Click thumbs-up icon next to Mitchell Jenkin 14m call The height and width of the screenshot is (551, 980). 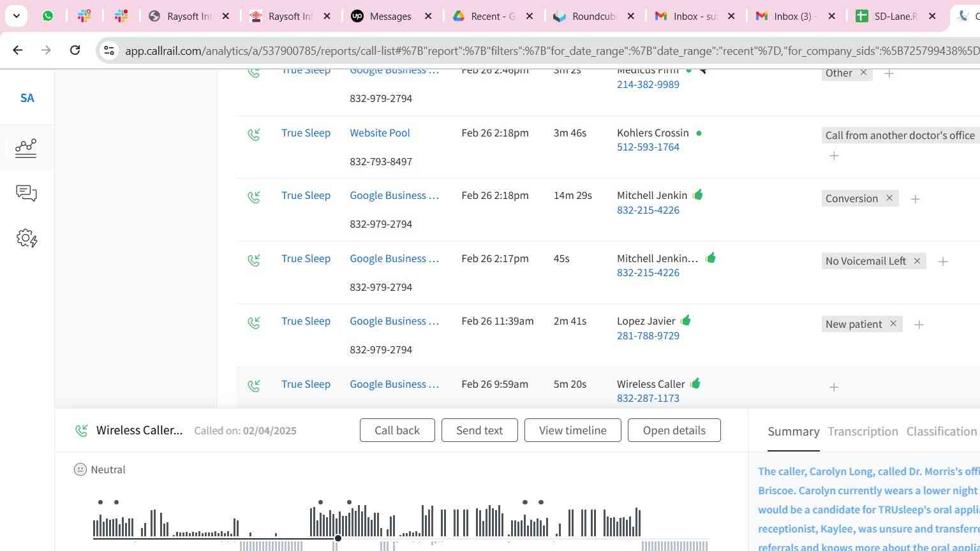tap(698, 195)
